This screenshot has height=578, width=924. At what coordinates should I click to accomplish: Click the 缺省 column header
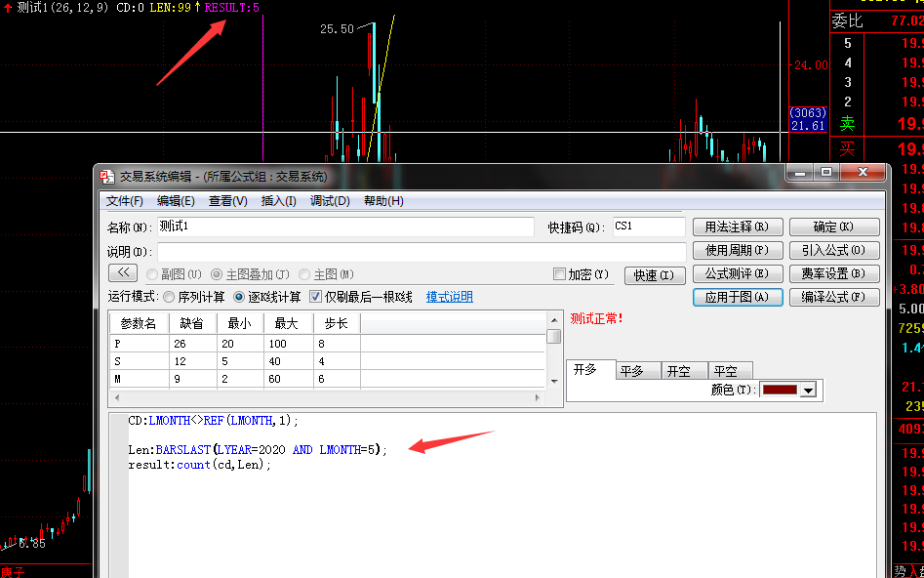click(x=192, y=324)
